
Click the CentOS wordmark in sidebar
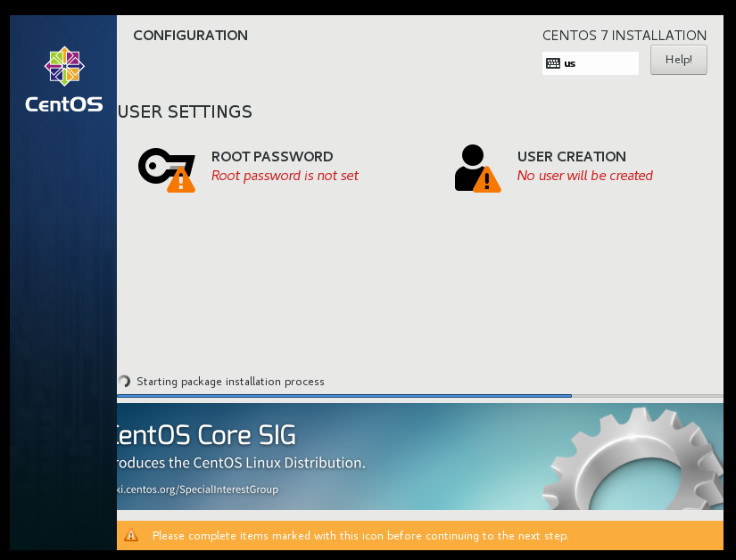64,104
